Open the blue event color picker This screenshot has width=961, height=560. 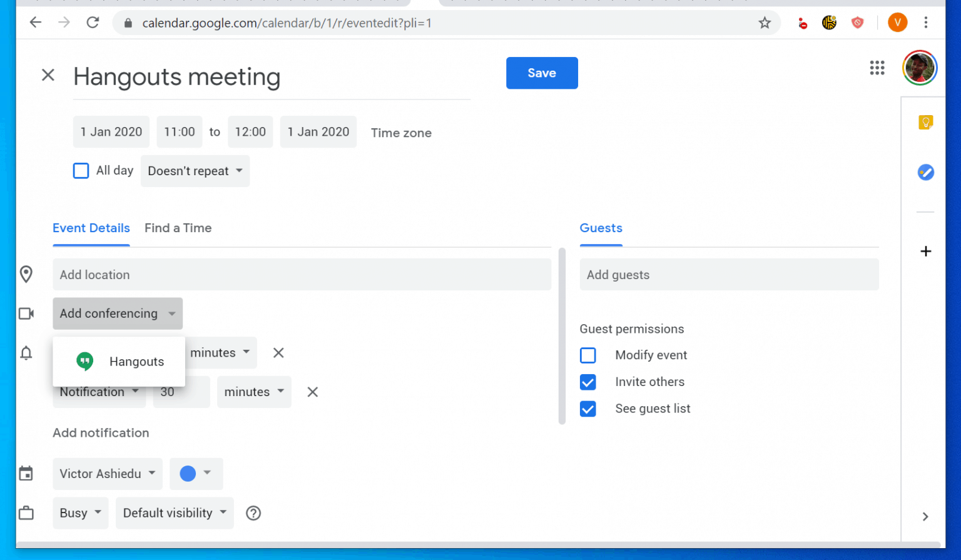pos(195,474)
